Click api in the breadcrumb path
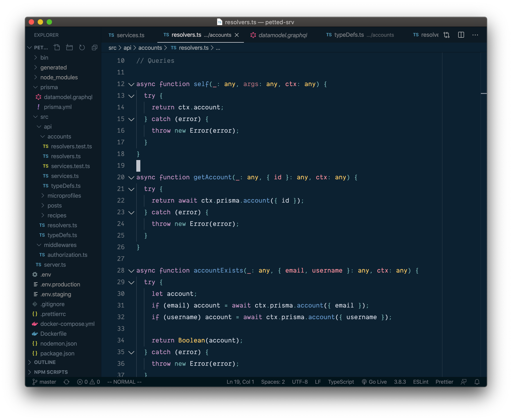 click(127, 48)
